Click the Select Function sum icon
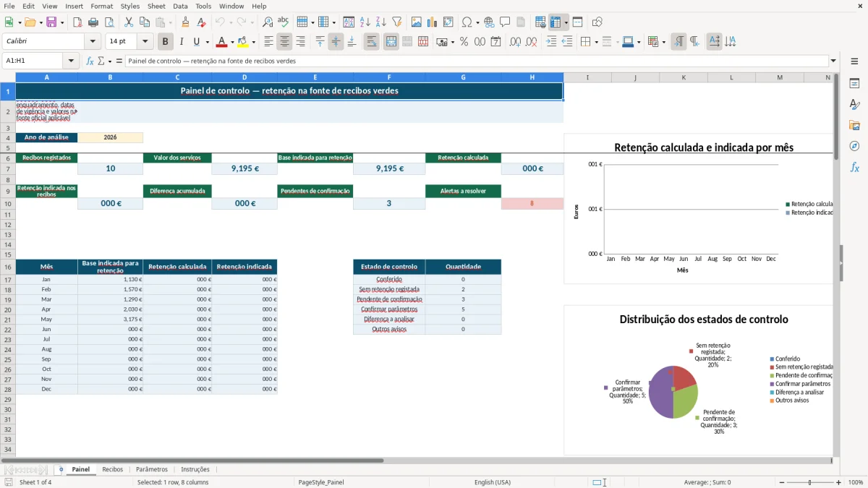Image resolution: width=868 pixels, height=488 pixels. click(x=102, y=61)
